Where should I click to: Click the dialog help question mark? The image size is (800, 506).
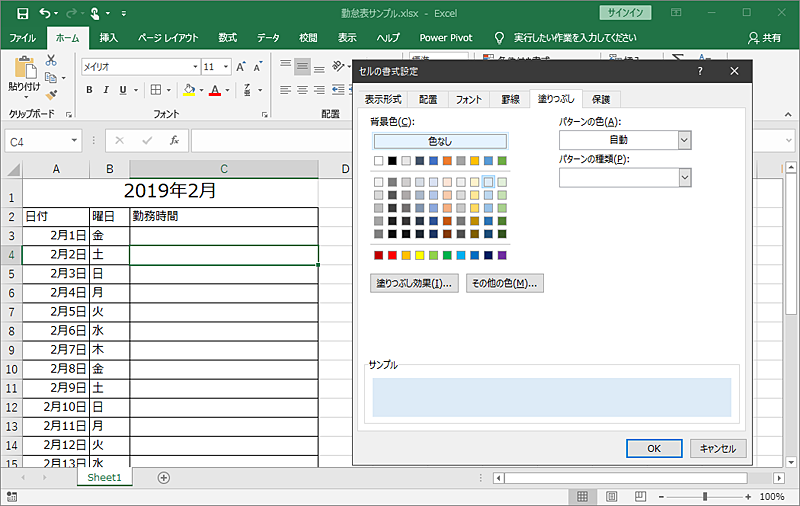point(699,72)
